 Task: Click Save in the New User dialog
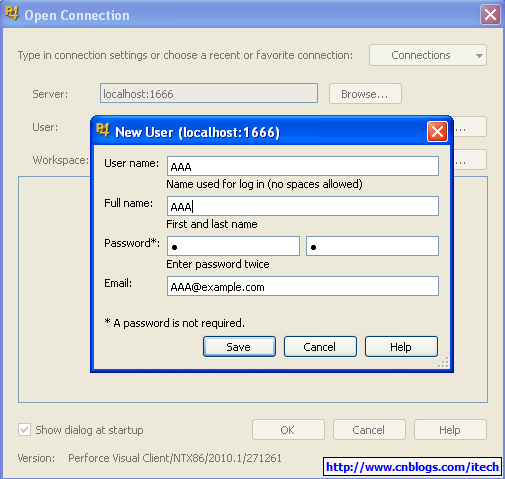tap(239, 347)
